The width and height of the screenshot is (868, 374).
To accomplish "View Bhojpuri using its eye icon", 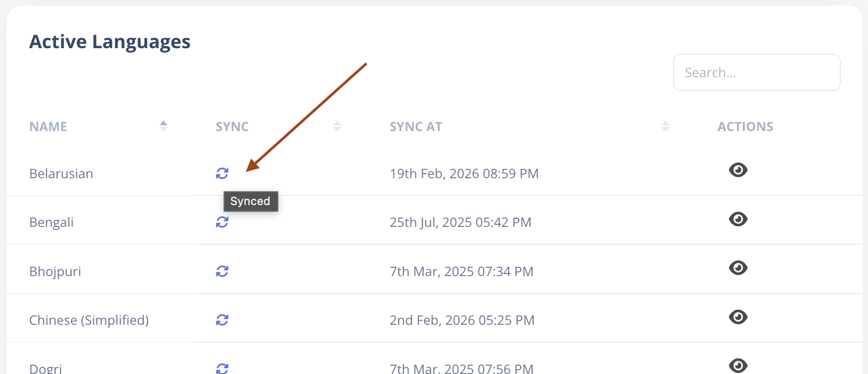I will (x=738, y=268).
